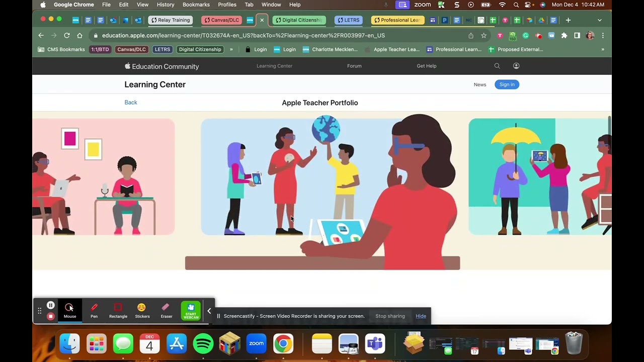Screen dimensions: 644x362
Task: Show more bookmarks at bar's right end
Action: [x=603, y=49]
